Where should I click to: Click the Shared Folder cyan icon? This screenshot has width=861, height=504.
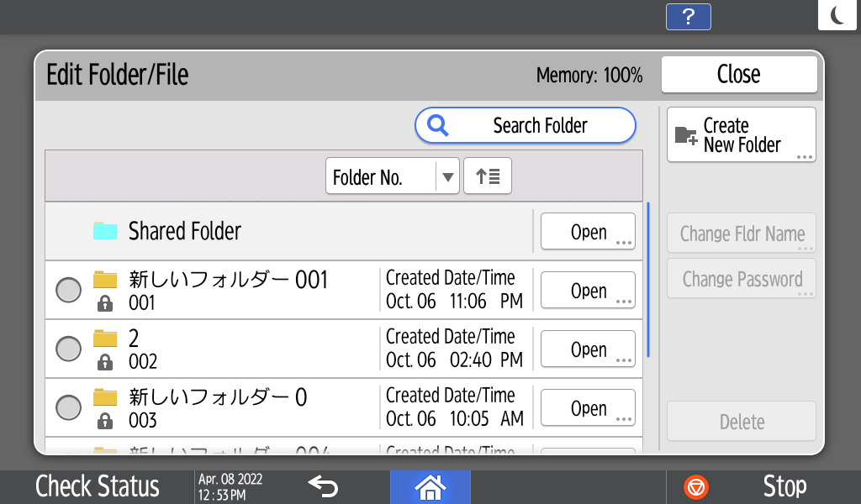(x=105, y=231)
